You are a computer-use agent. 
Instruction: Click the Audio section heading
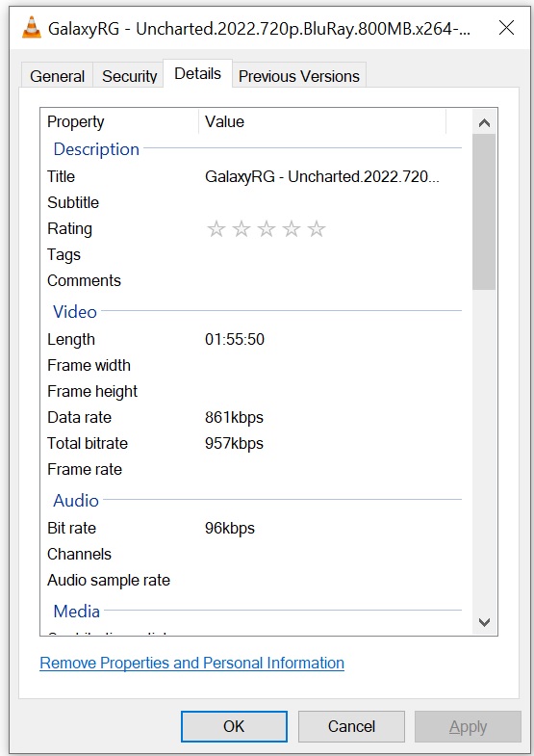(76, 501)
